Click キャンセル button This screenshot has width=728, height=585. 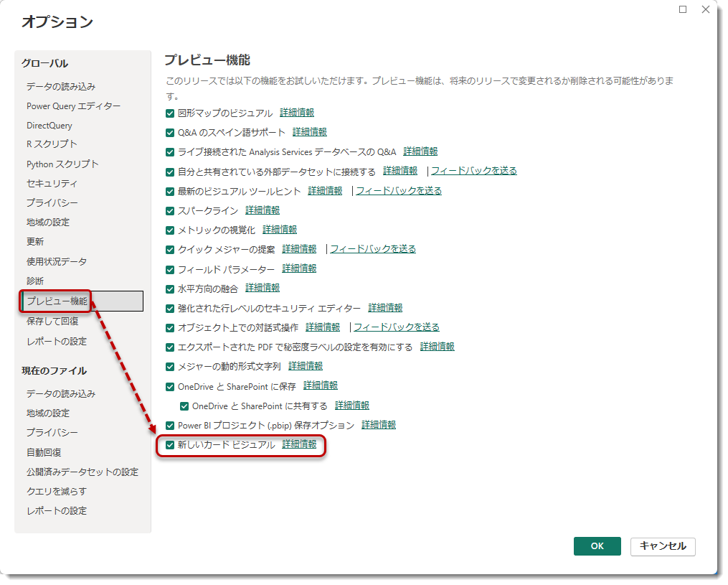663,546
